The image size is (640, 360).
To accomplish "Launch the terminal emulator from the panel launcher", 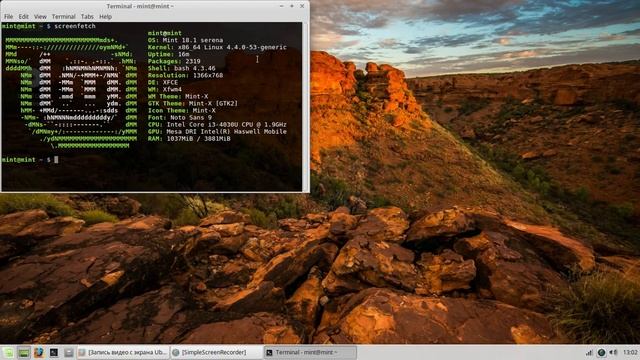I will point(54,352).
